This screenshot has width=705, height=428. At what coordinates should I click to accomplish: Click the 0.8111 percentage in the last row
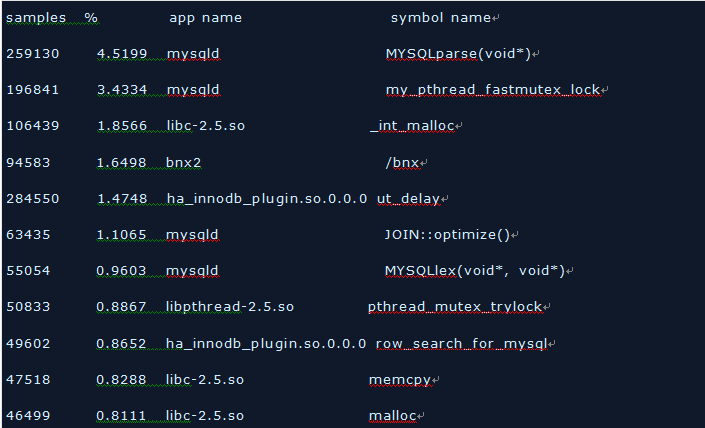tap(122, 416)
